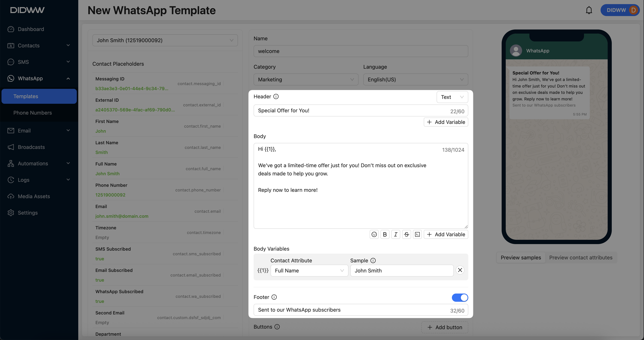The image size is (644, 340).
Task: Click the Settings gear icon
Action: pos(11,213)
